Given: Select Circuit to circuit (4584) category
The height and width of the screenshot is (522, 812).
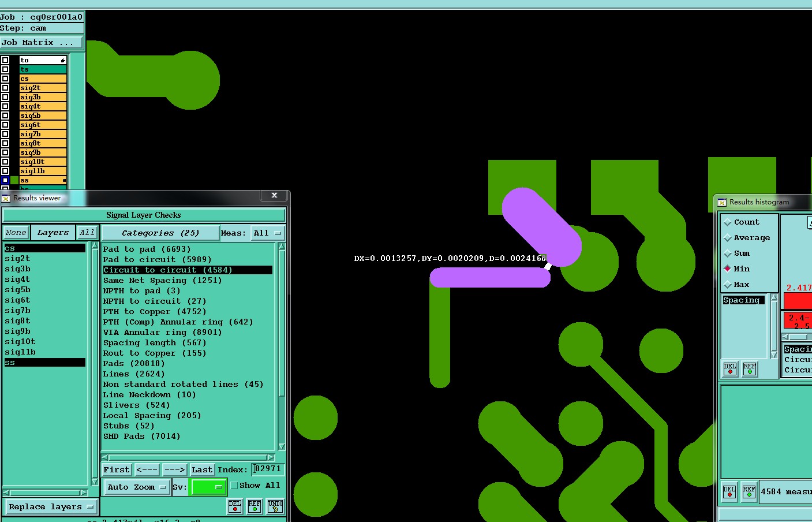Looking at the screenshot, I should 188,270.
